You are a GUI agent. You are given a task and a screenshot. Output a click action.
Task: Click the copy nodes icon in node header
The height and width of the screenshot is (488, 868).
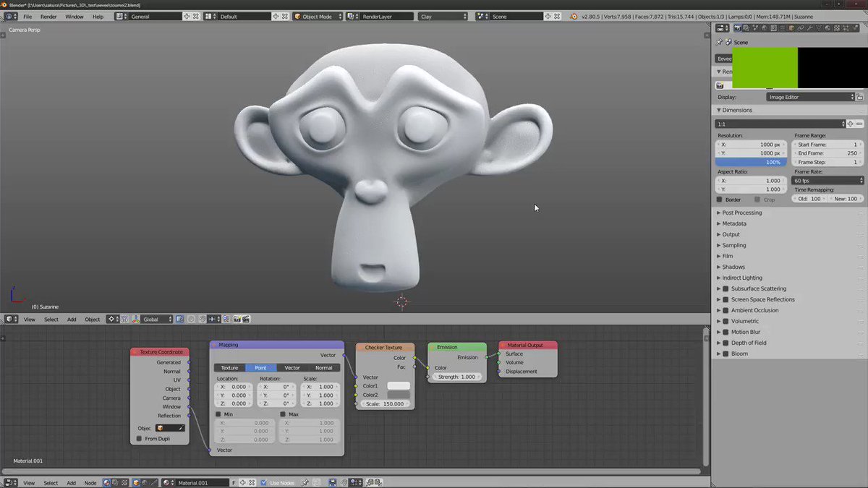click(370, 482)
